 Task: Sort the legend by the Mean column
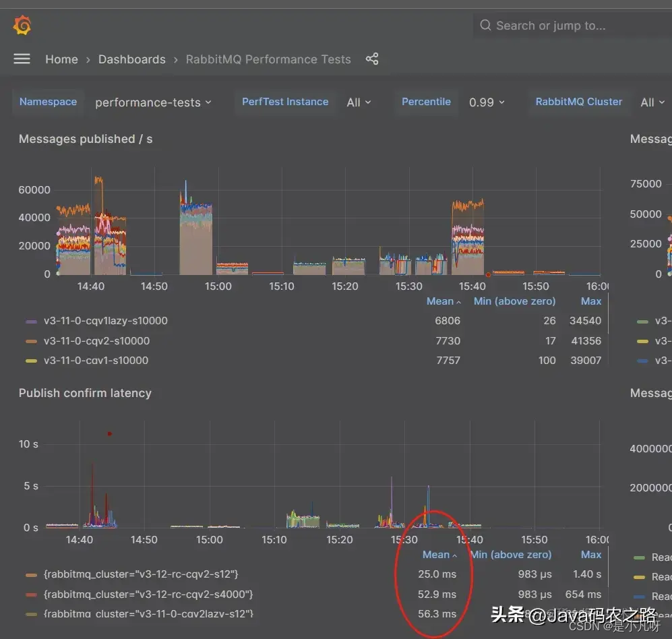coord(439,301)
